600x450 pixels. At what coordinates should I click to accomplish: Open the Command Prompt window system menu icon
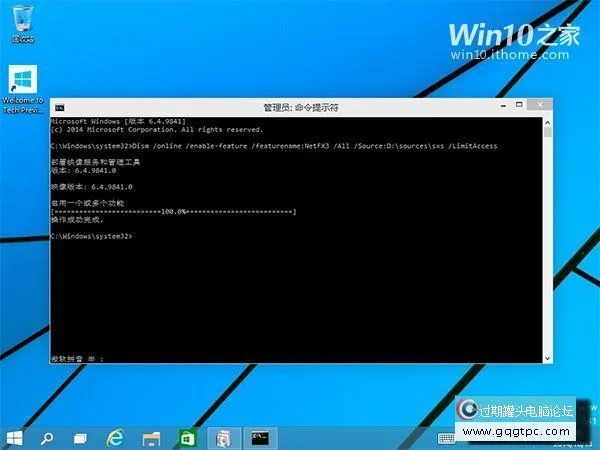(x=59, y=106)
